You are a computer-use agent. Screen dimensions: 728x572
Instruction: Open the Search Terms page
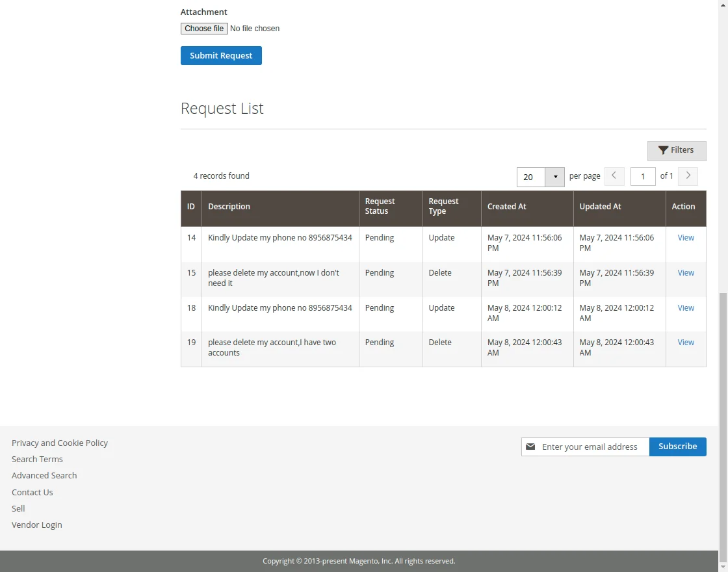[37, 459]
